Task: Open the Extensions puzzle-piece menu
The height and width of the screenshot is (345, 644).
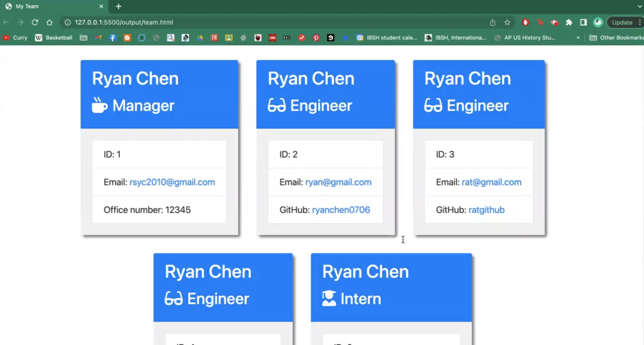Action: click(x=569, y=22)
